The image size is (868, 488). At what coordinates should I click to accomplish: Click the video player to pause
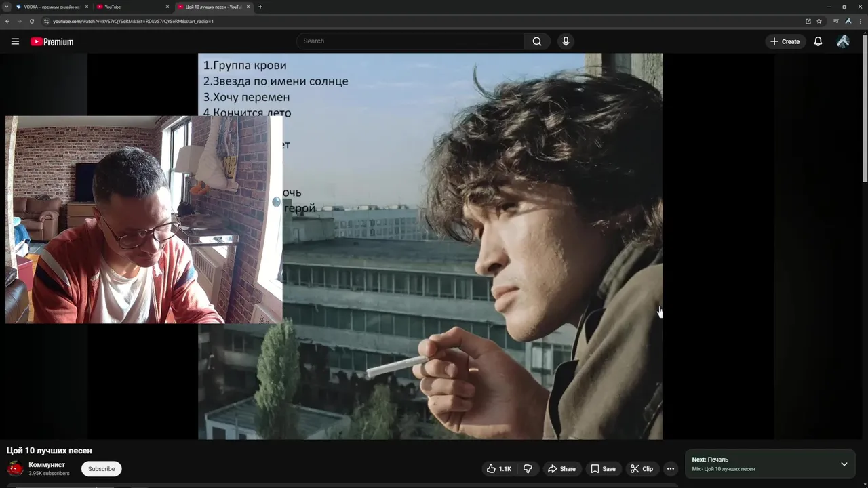(430, 246)
